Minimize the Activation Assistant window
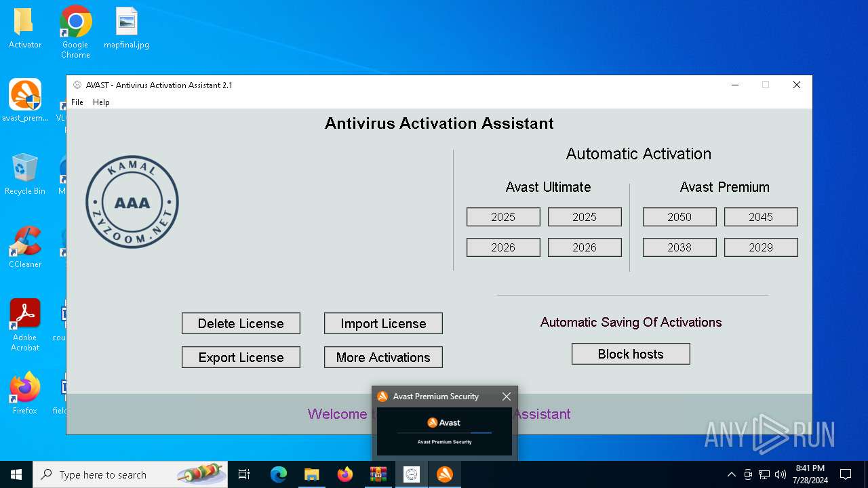 pyautogui.click(x=735, y=85)
